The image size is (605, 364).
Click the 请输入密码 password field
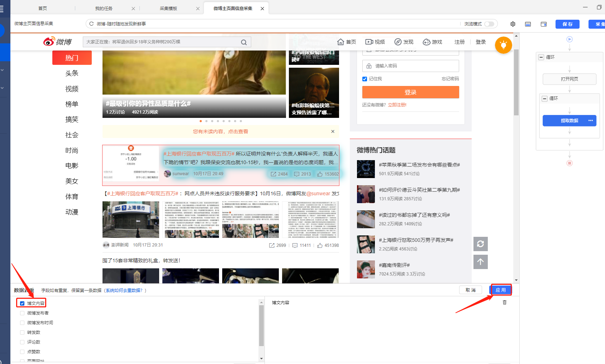click(x=410, y=66)
